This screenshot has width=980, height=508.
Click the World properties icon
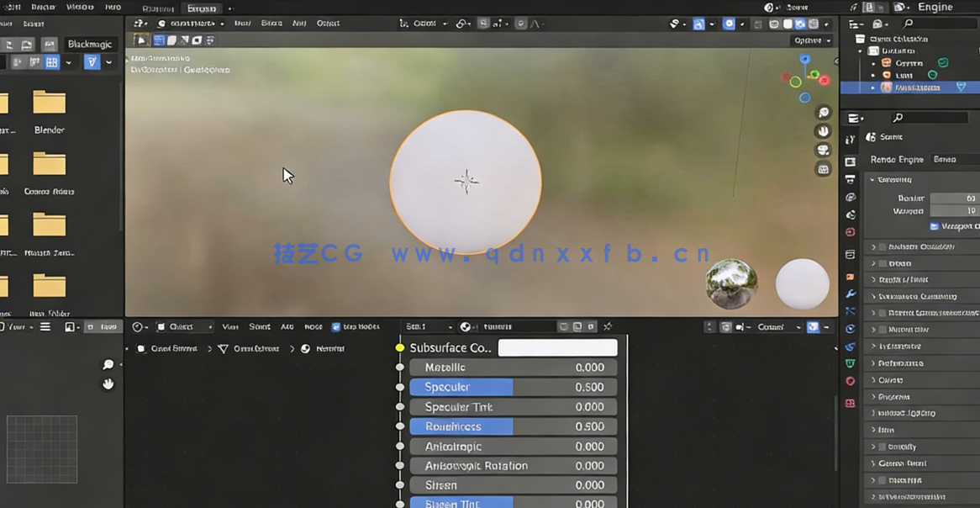click(x=850, y=229)
